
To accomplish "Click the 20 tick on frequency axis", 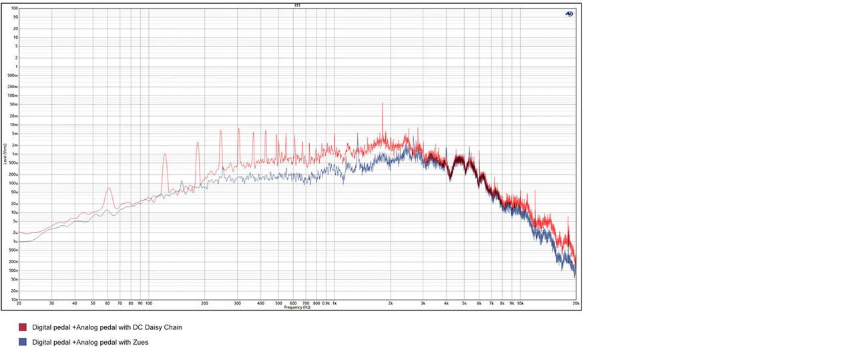I will coord(19,303).
